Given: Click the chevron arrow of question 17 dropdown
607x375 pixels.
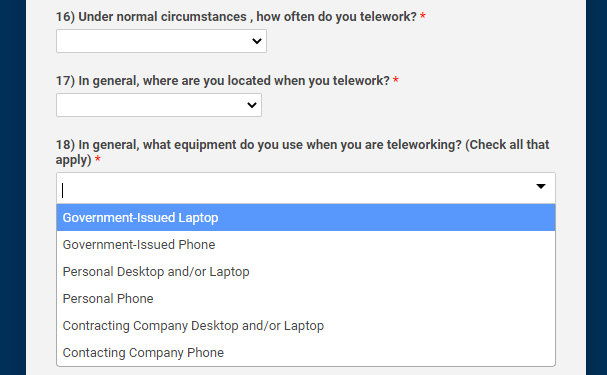Looking at the screenshot, I should tap(252, 105).
